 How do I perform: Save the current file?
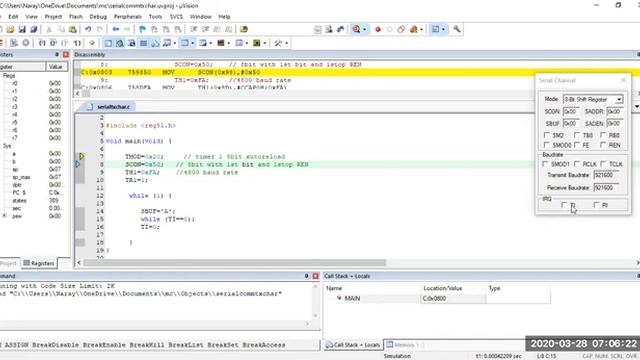pos(22,29)
